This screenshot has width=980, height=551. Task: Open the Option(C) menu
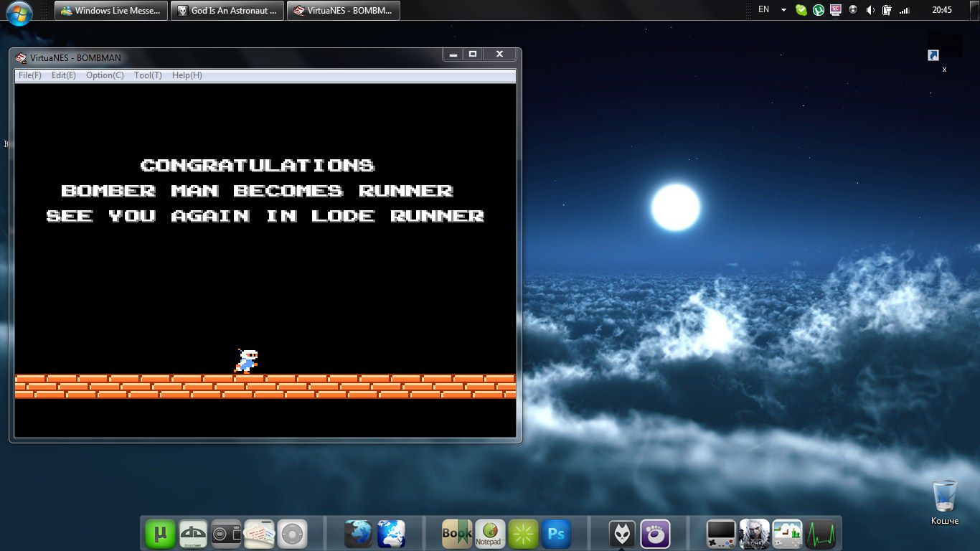[105, 75]
